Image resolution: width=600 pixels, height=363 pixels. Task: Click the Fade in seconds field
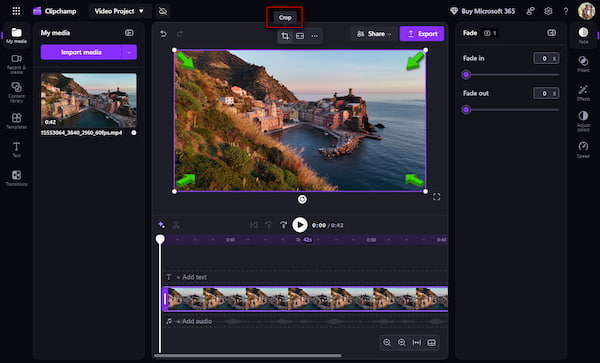tap(546, 59)
